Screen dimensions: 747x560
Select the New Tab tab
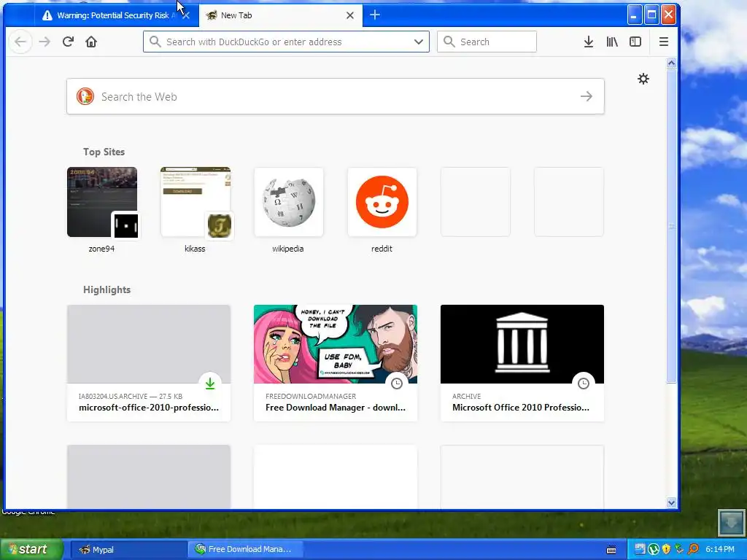click(281, 15)
